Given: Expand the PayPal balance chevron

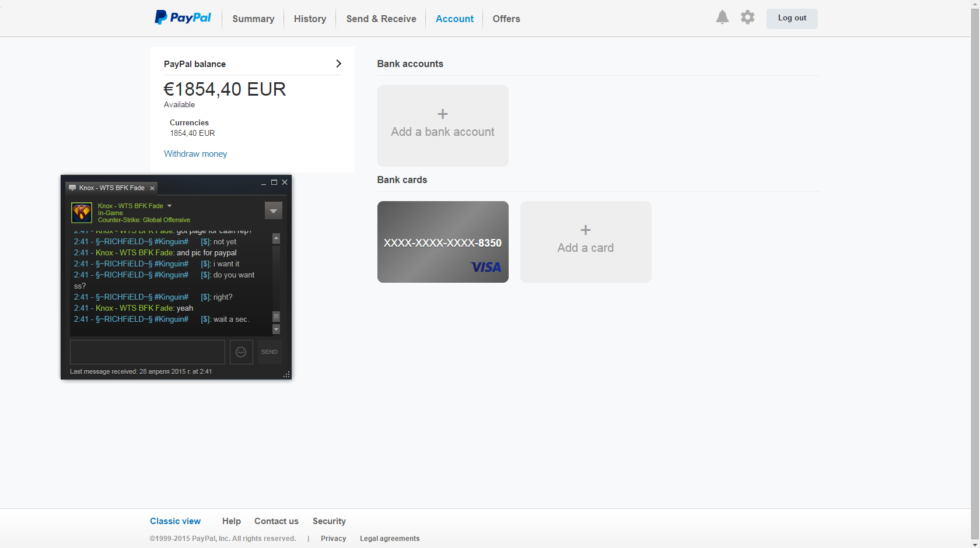Looking at the screenshot, I should (x=338, y=64).
